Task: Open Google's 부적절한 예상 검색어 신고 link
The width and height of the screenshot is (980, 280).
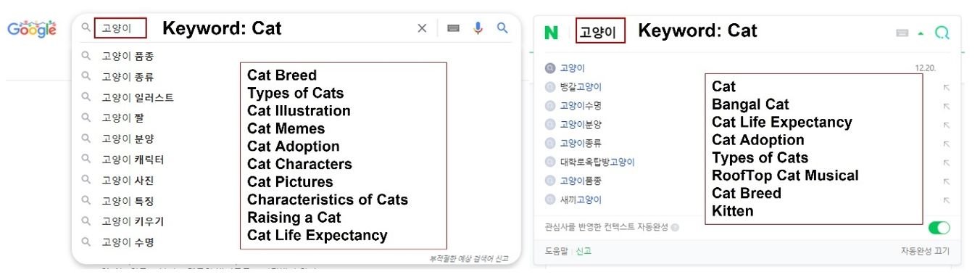Action: [468, 258]
